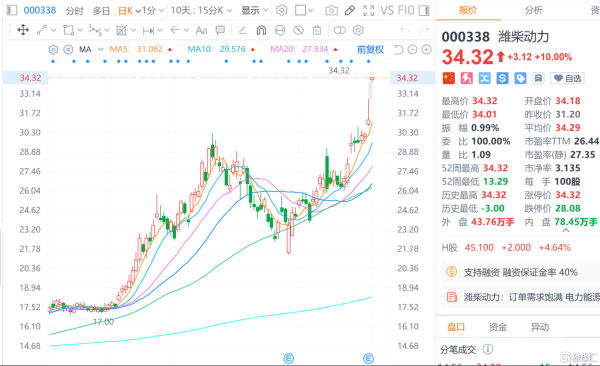Reset chart zoom with curved arrow icon
600x366 pixels.
point(399,49)
